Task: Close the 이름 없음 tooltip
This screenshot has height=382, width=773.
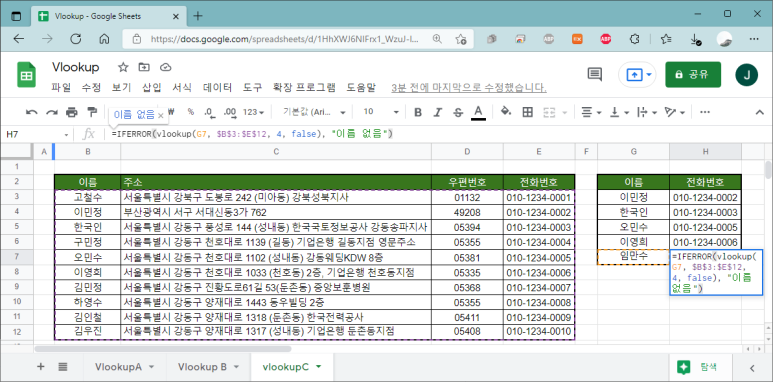Action: point(160,115)
